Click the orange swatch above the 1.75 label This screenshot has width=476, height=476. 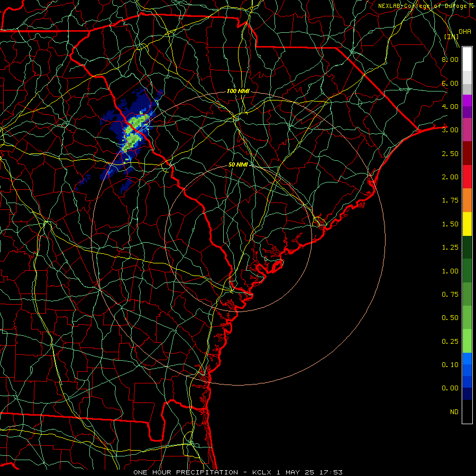(x=467, y=200)
